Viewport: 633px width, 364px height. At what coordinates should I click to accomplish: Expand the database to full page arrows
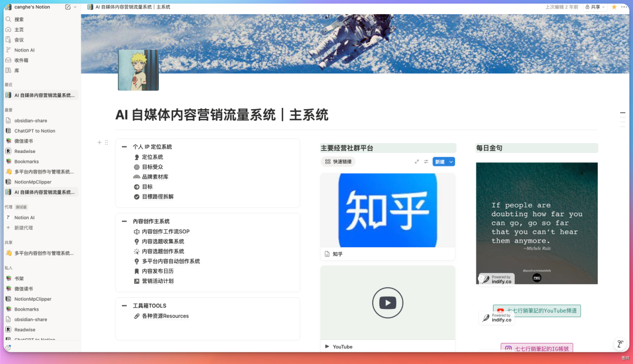coord(417,161)
